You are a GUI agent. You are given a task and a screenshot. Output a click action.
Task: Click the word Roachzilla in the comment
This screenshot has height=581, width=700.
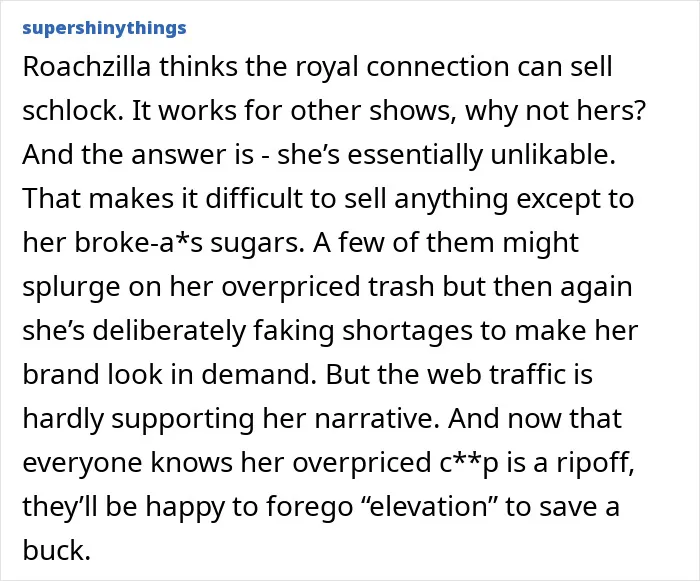(x=87, y=67)
